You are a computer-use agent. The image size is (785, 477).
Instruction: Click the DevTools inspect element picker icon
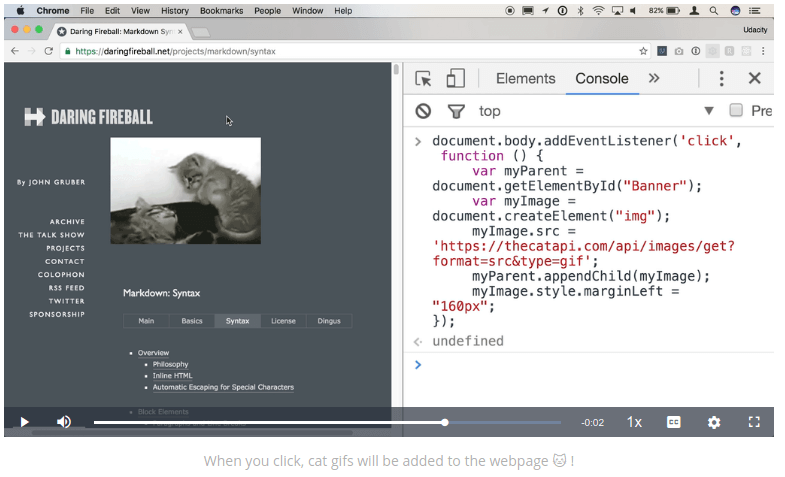[x=423, y=79]
